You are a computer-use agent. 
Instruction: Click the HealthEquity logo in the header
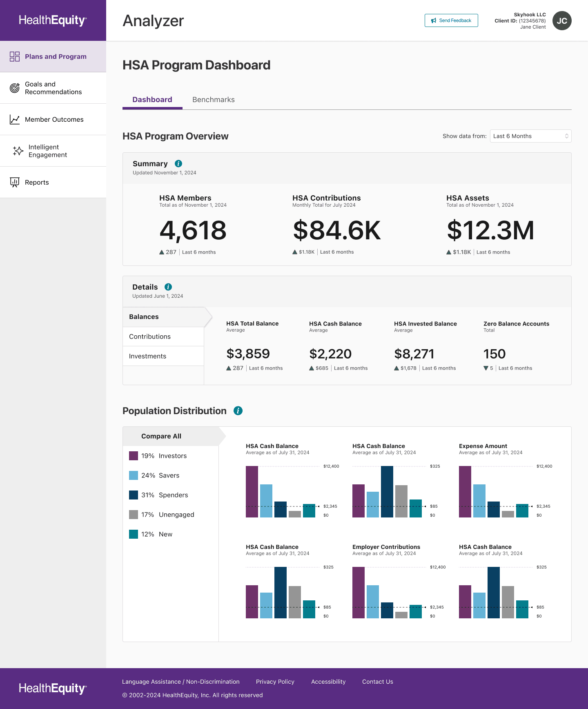point(53,20)
